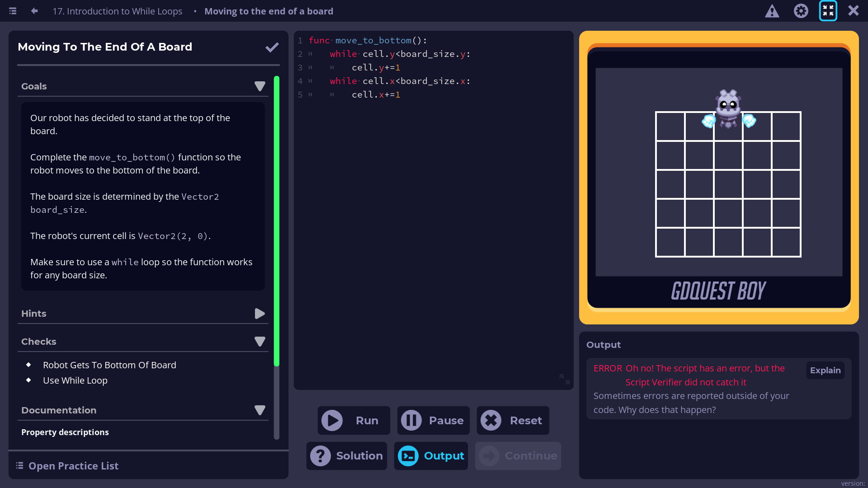
Task: Open the hamburger navigation menu
Action: 13,11
